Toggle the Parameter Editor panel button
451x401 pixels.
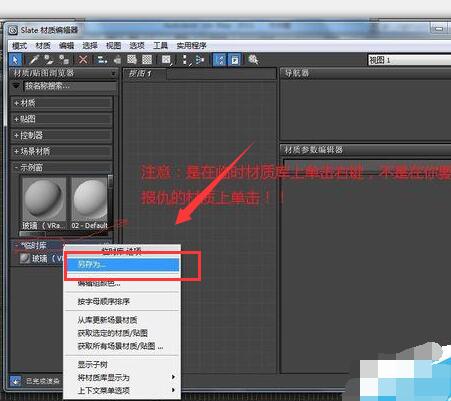point(235,60)
